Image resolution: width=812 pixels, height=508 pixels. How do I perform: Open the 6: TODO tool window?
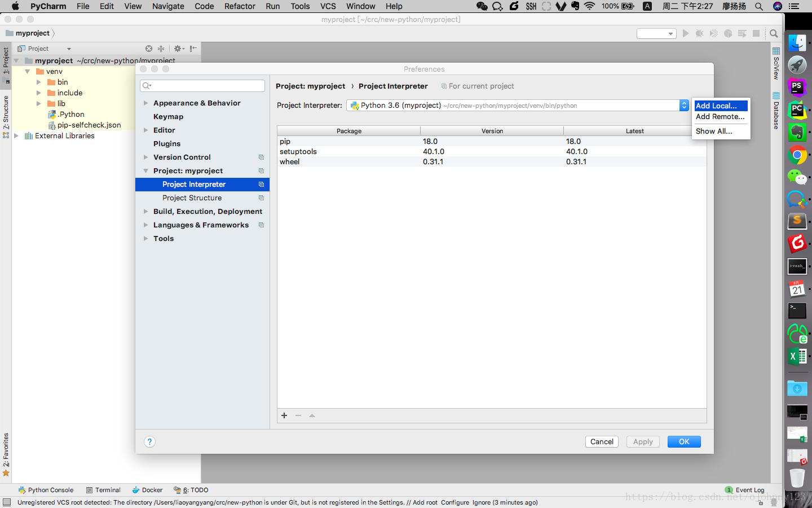pos(191,490)
